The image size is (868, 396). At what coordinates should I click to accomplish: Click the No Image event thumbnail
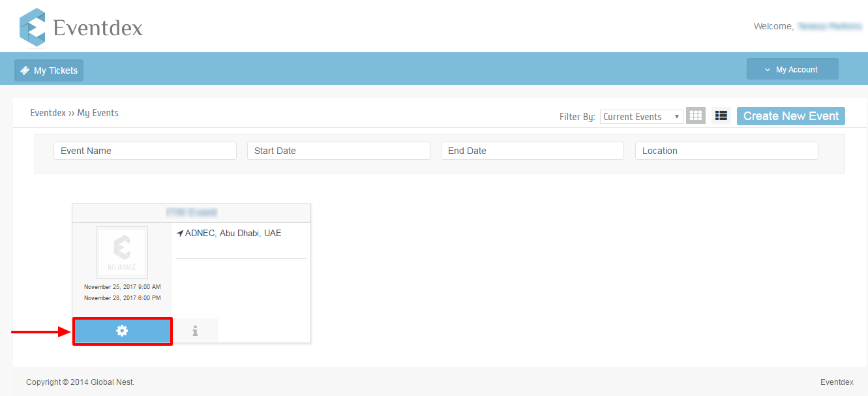point(122,252)
